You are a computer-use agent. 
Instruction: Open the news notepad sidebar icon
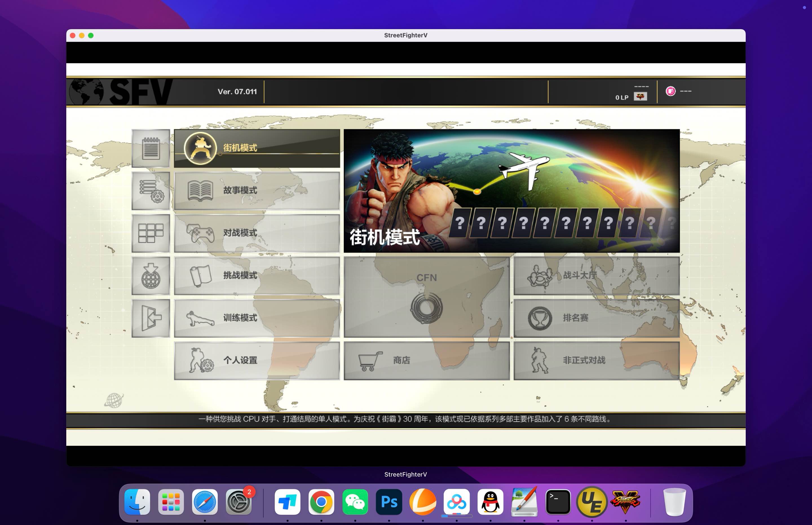tap(151, 148)
